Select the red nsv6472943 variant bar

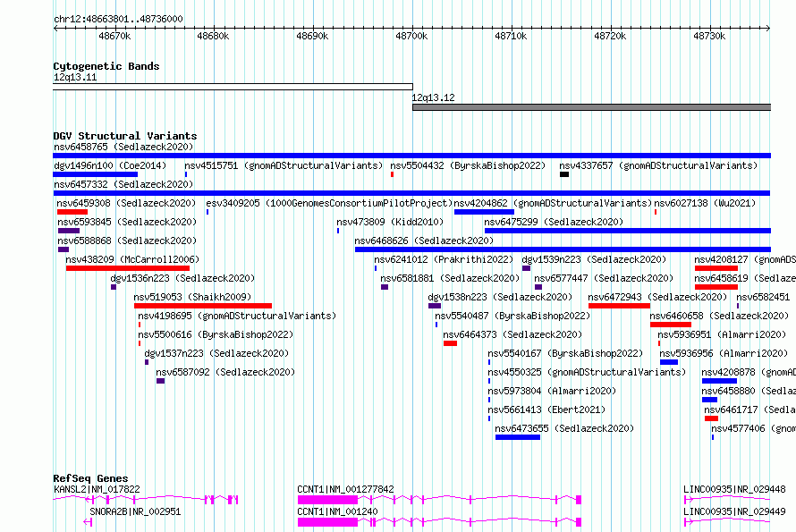[x=619, y=306]
